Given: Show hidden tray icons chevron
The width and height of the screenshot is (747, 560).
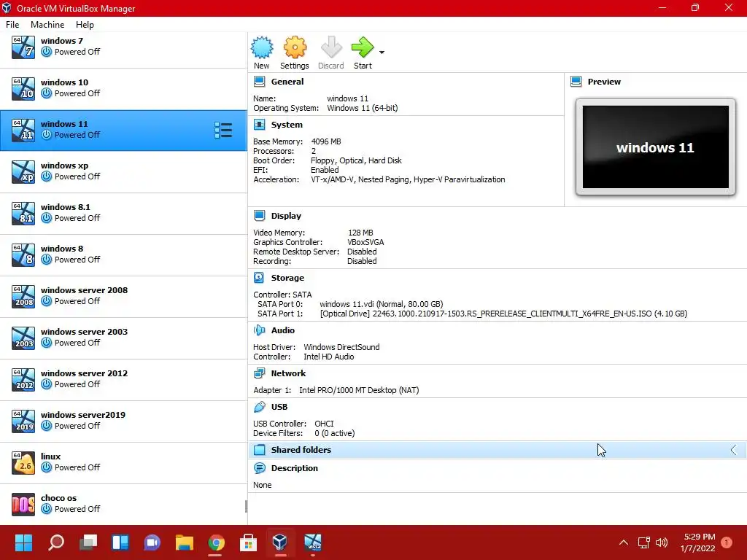Looking at the screenshot, I should (x=623, y=542).
